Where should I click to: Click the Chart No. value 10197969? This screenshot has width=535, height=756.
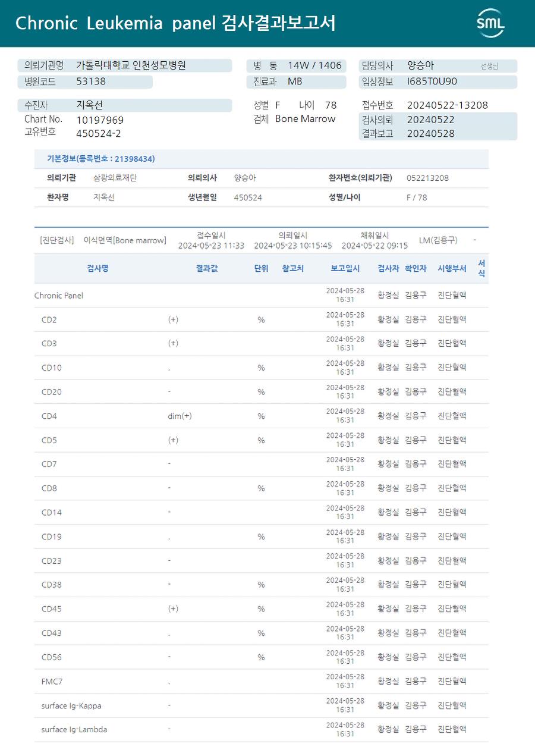[100, 120]
